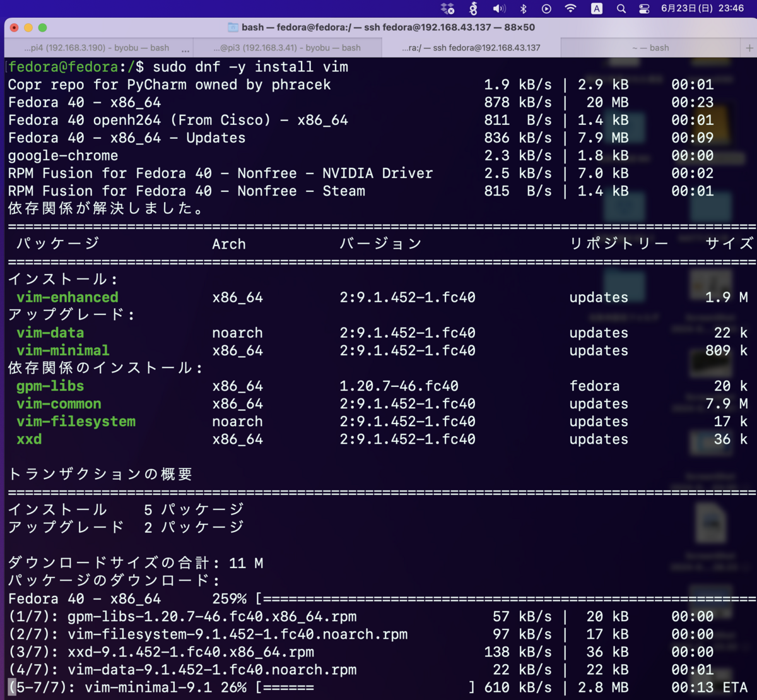Zoom the window with the green traffic light
The height and width of the screenshot is (700, 757).
pos(43,28)
